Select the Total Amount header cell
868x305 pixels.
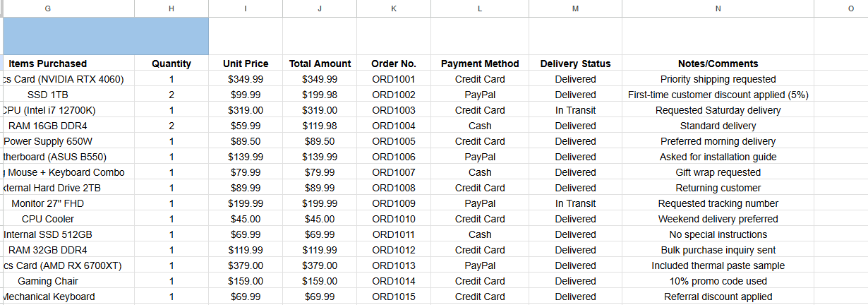point(320,64)
